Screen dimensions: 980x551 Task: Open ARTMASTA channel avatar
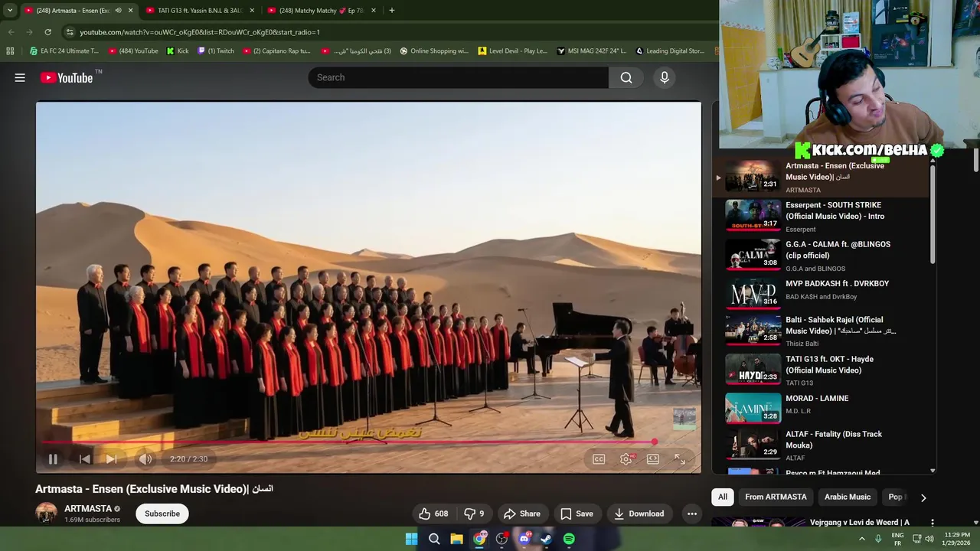click(x=46, y=514)
